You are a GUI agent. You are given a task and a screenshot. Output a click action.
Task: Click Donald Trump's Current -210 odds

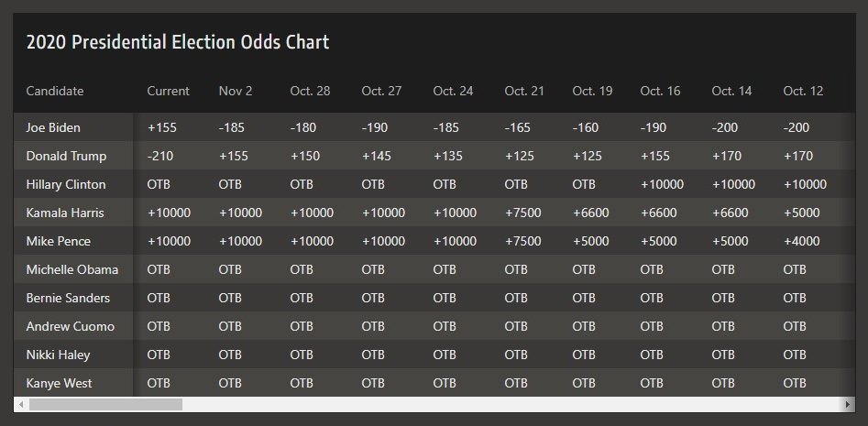(161, 156)
